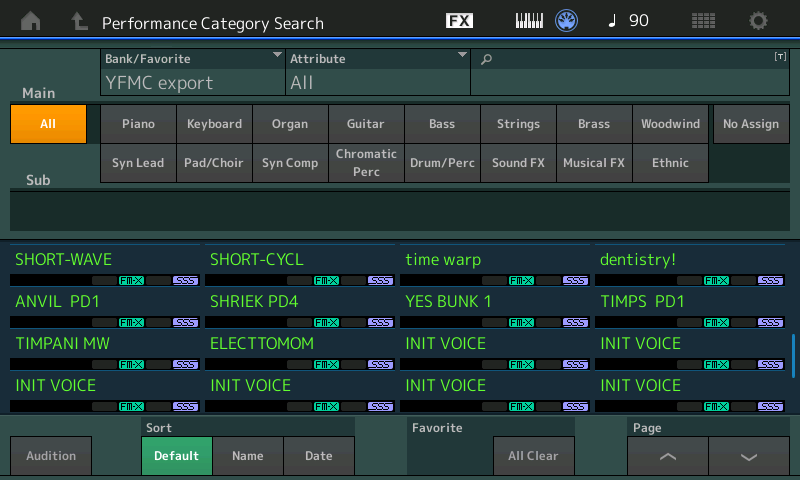Go to the Home screen icon
This screenshot has width=800, height=480.
[31, 21]
